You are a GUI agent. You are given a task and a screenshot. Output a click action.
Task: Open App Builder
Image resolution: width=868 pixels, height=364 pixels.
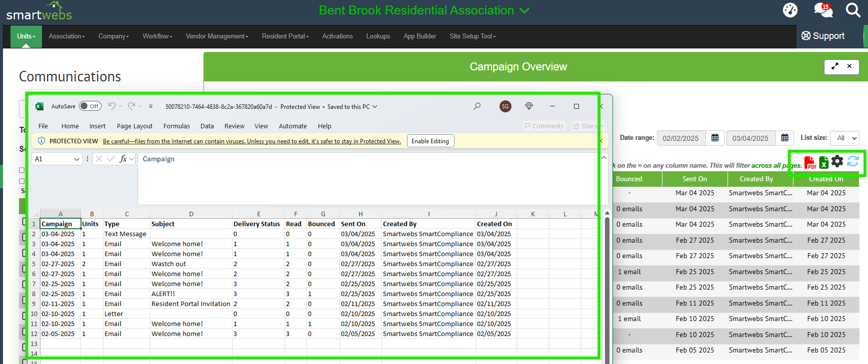point(420,36)
